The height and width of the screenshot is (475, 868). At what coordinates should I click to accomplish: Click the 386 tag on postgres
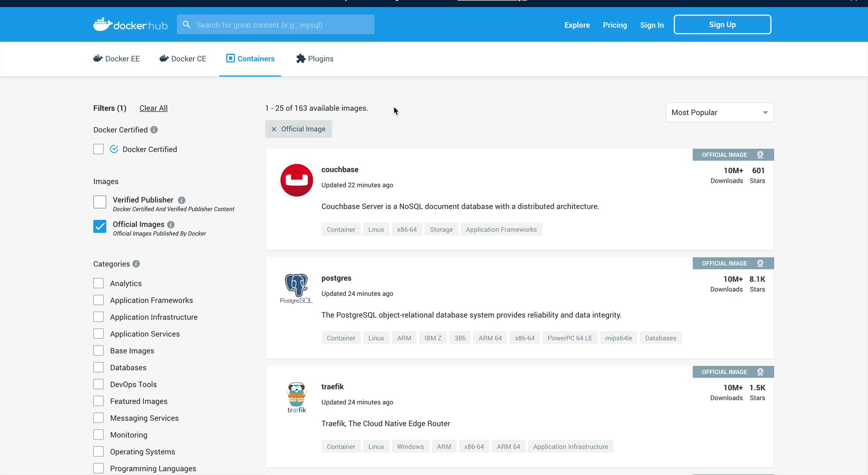point(460,338)
